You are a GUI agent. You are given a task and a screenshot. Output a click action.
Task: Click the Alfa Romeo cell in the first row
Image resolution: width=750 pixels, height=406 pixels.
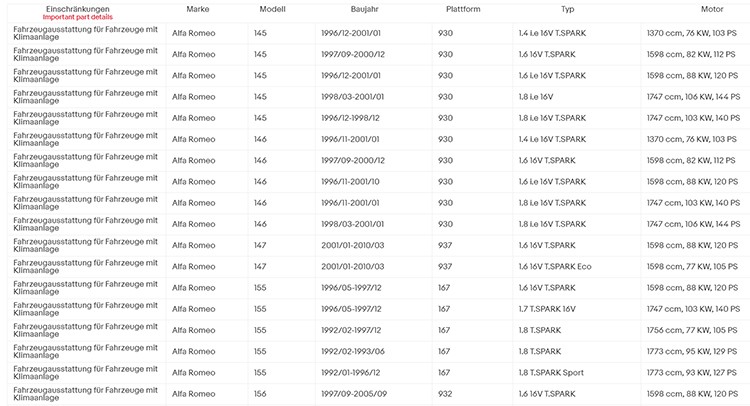coord(194,33)
